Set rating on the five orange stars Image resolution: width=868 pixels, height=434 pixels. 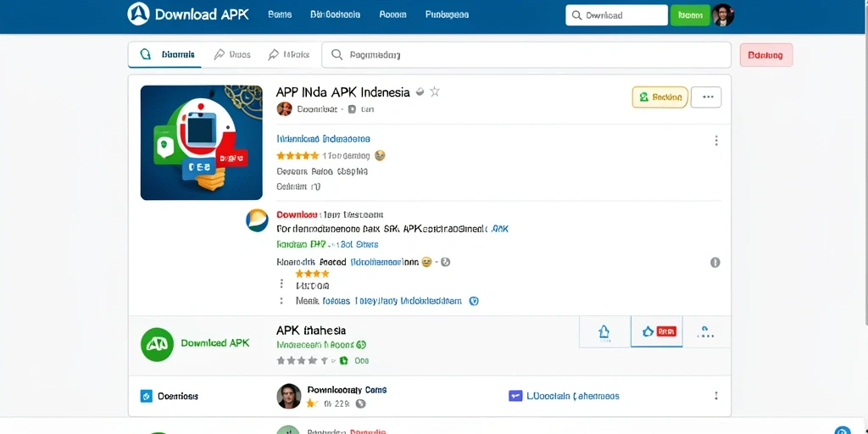(298, 156)
